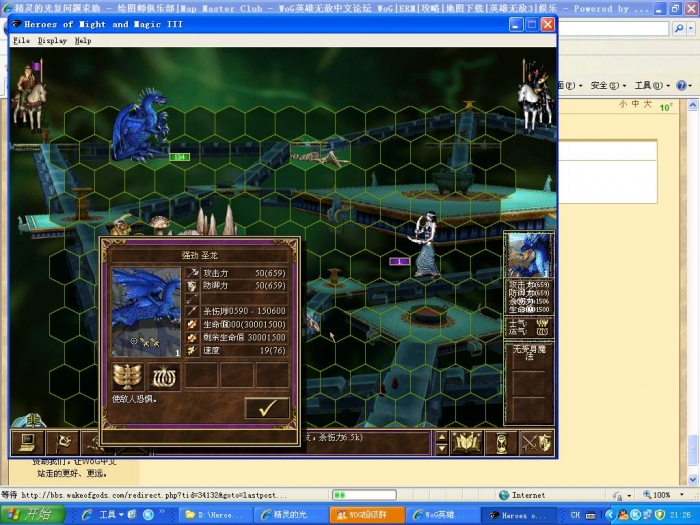Restore down the Internet Explorer window
Image resolution: width=700 pixels, height=525 pixels.
click(675, 8)
